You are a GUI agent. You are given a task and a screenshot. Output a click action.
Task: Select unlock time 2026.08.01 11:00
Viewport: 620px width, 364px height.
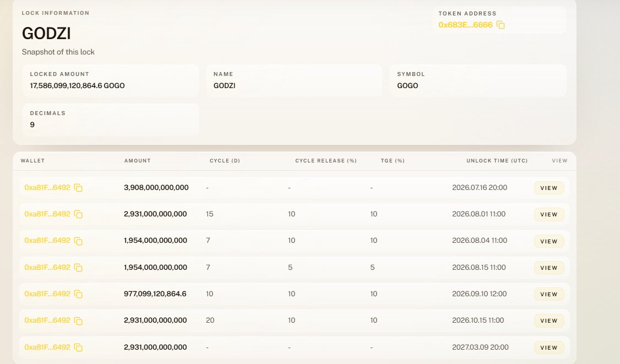(479, 214)
